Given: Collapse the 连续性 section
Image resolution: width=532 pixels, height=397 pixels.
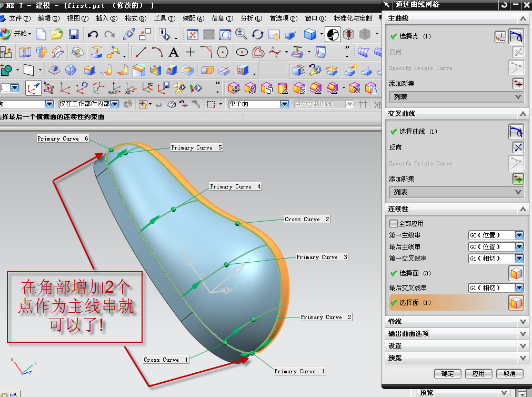Looking at the screenshot, I should [x=523, y=209].
